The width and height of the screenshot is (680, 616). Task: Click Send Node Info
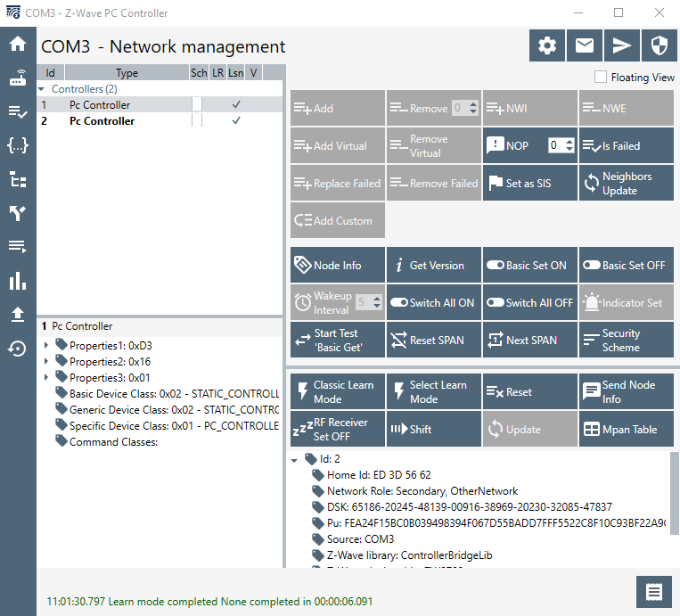(x=627, y=391)
